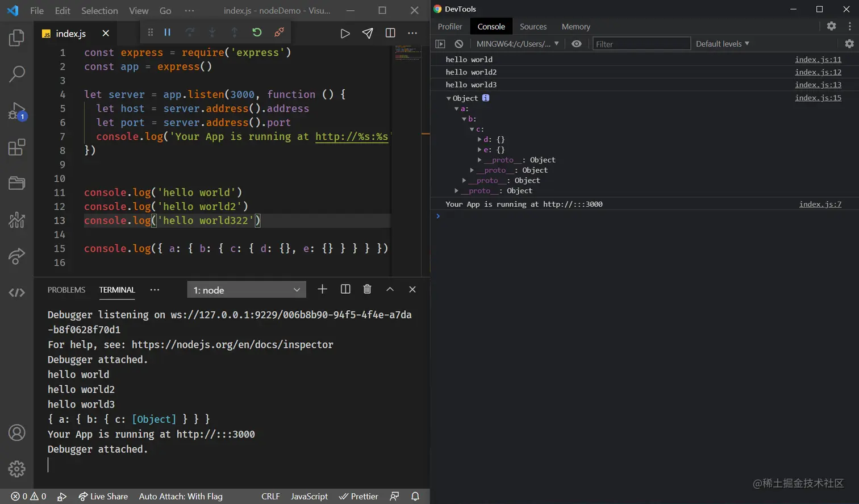Split the terminal pane
The width and height of the screenshot is (859, 504).
tap(345, 289)
